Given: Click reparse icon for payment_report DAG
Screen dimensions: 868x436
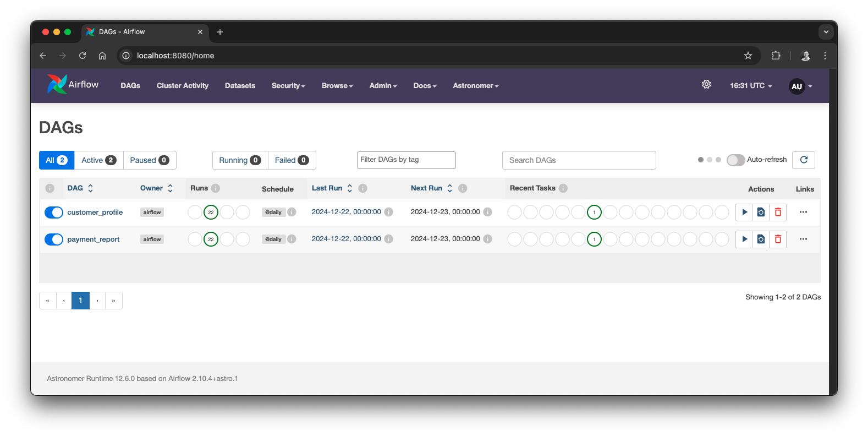Looking at the screenshot, I should pyautogui.click(x=761, y=239).
